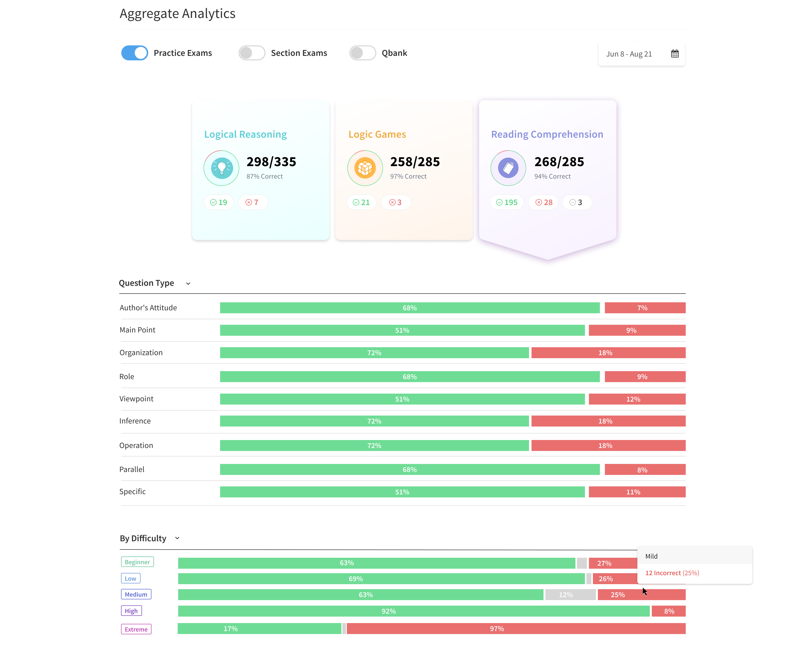The height and width of the screenshot is (654, 812).
Task: Click the Extreme difficulty tag
Action: pyautogui.click(x=136, y=629)
